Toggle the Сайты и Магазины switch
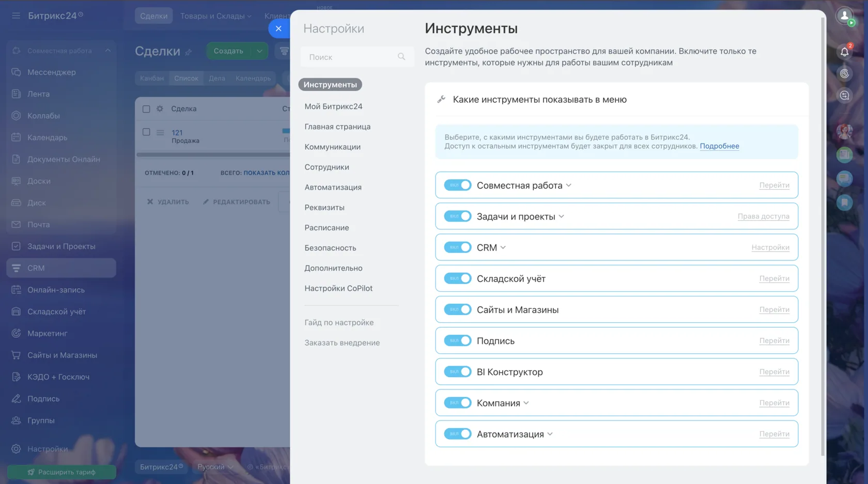The image size is (868, 484). click(x=458, y=309)
